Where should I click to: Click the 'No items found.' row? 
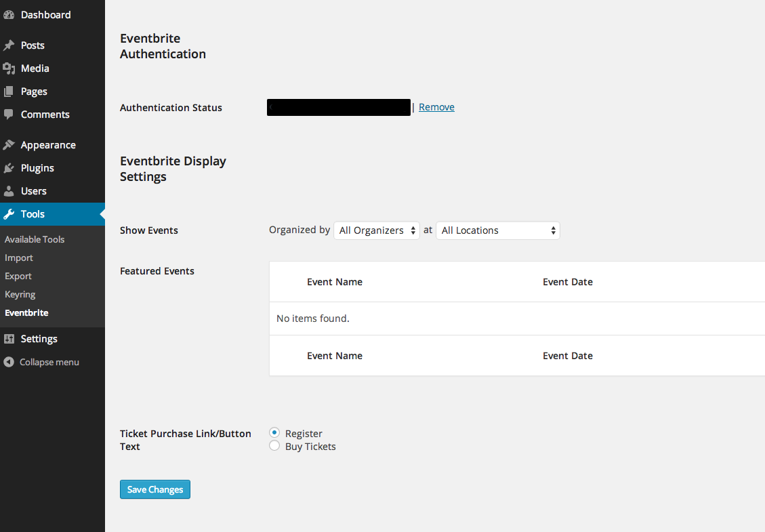click(x=517, y=319)
